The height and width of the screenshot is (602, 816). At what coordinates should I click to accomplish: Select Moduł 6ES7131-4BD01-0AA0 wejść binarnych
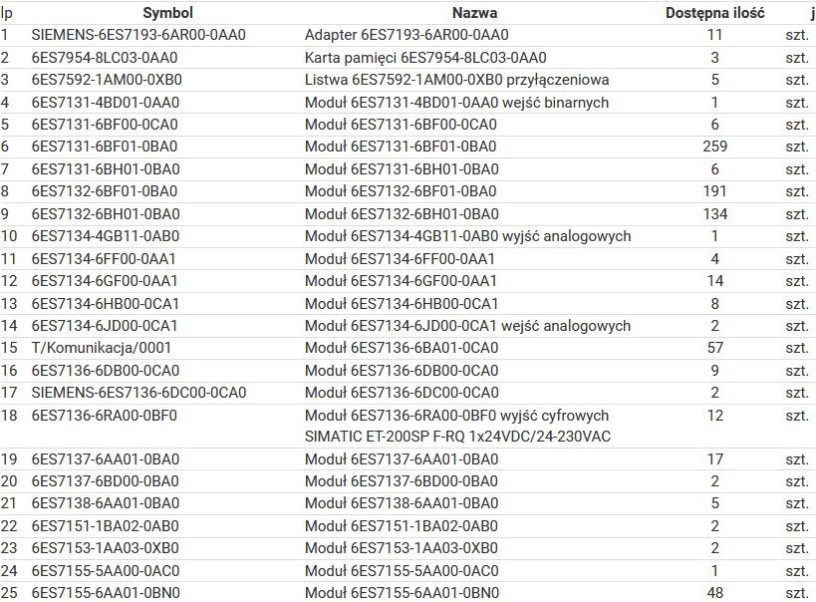pos(456,103)
